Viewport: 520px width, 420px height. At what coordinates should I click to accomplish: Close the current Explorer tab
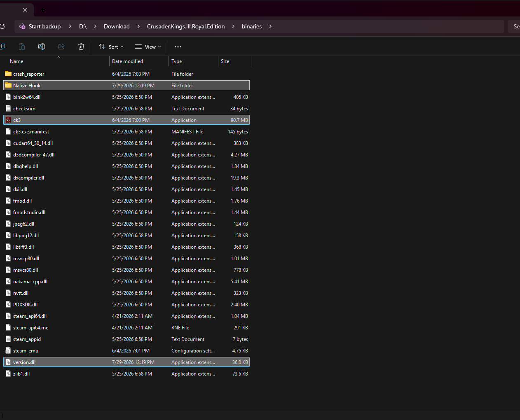[25, 10]
